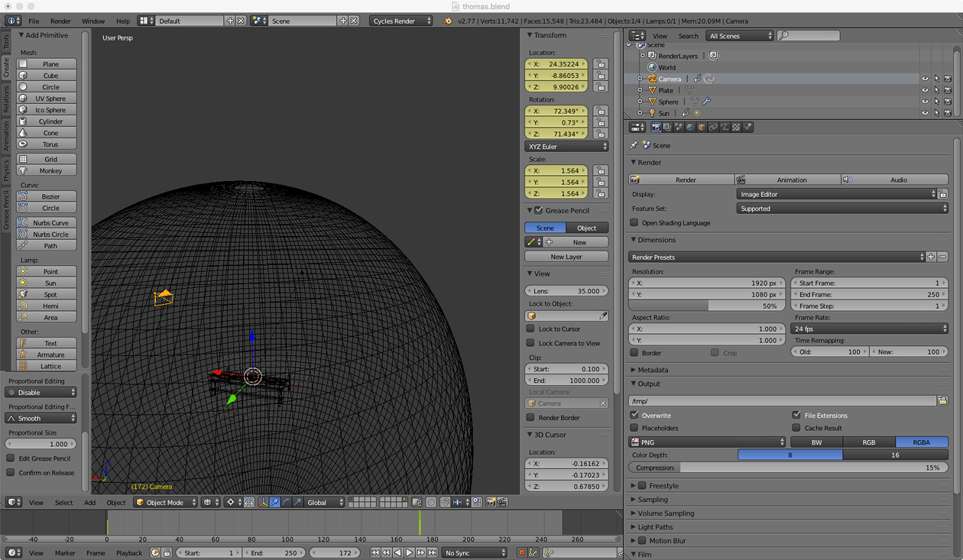Screen dimensions: 963x560
Task: Enable Lock Camera to View checkbox
Action: [x=530, y=343]
